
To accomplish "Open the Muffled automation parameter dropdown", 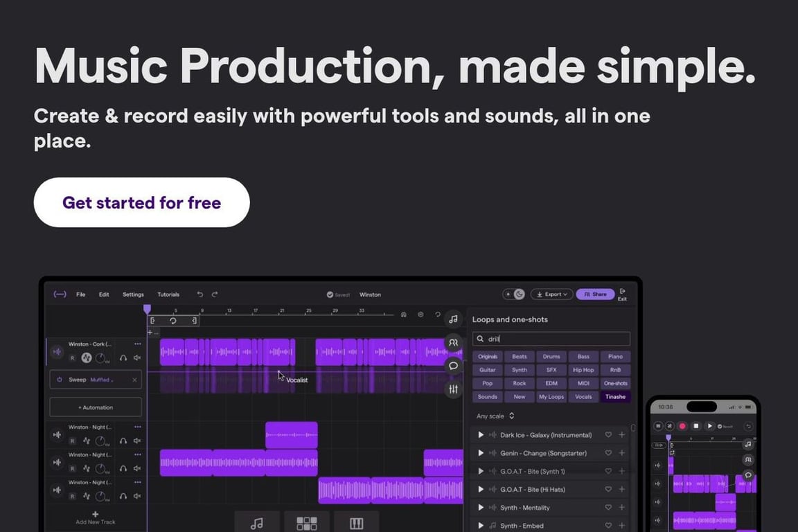I will tap(102, 380).
